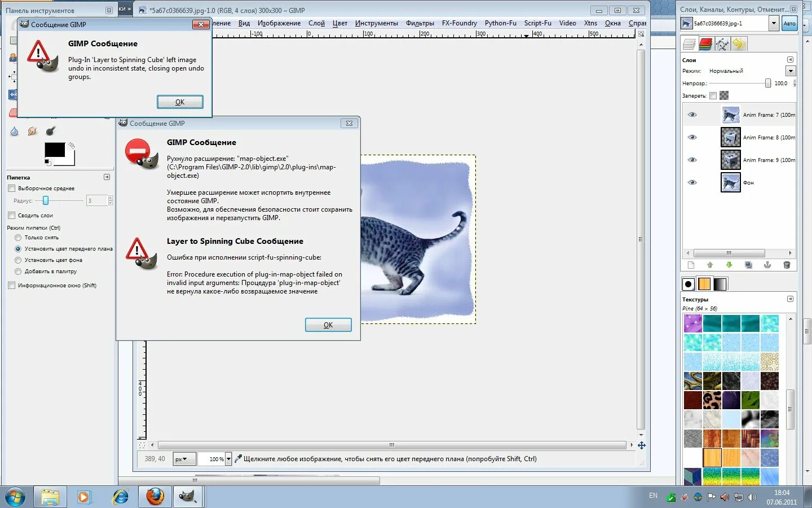Open the 'Пипетка' tab configuration menu arrow
Screen dimensions: 812x508
[107, 177]
